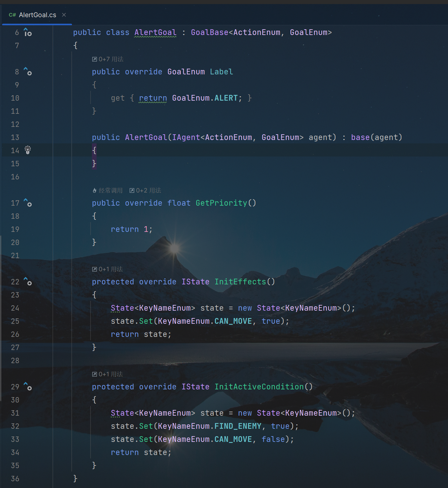Open the lightbulb quick-fix icon on line 14
Screen dimensions: 448x488
pos(28,150)
